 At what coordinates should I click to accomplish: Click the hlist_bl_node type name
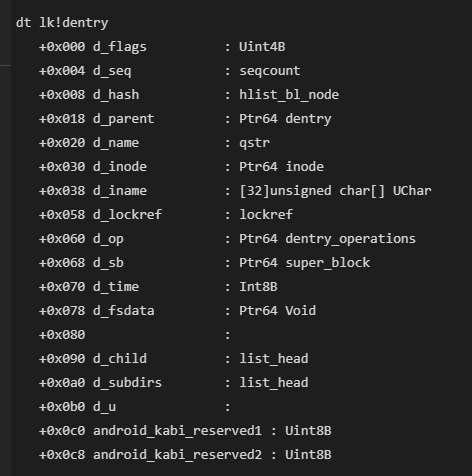289,95
